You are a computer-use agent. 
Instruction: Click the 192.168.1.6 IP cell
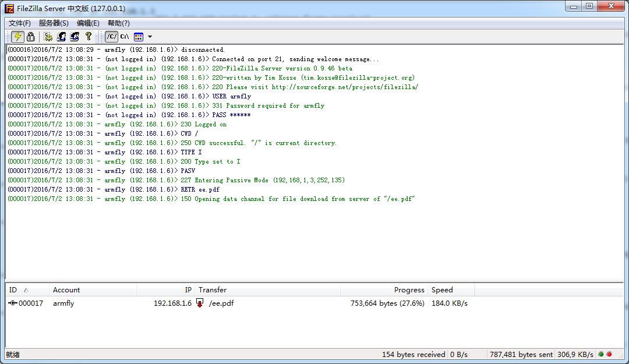click(172, 303)
